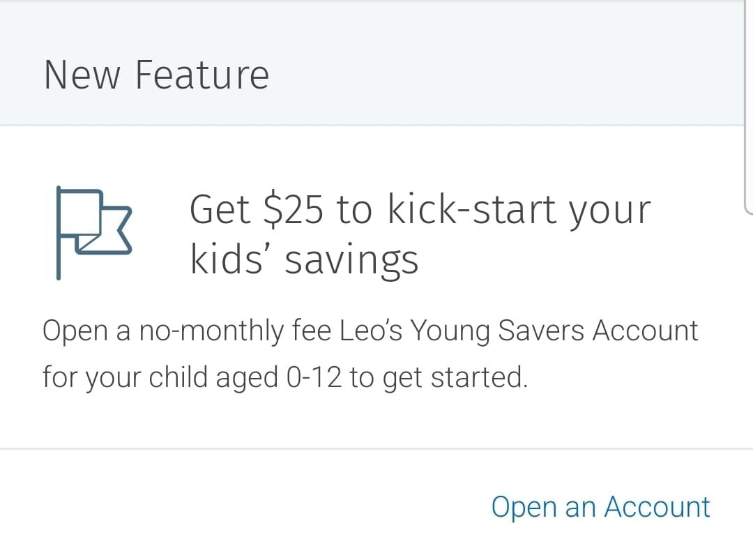Tap the "kick-start" word in the headline

(x=472, y=209)
